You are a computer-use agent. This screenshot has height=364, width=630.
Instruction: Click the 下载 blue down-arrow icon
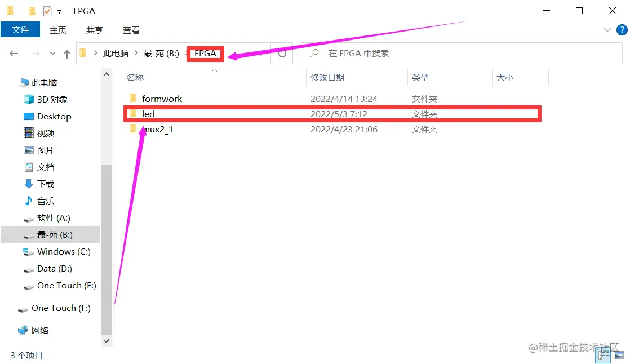coord(29,184)
